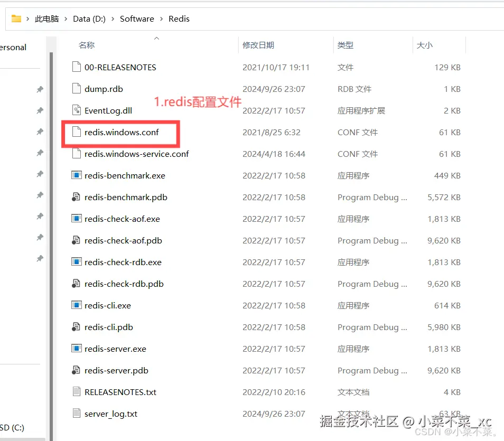Click the RELEASENOTES.txt text document icon
The width and height of the screenshot is (504, 441).
pos(77,391)
